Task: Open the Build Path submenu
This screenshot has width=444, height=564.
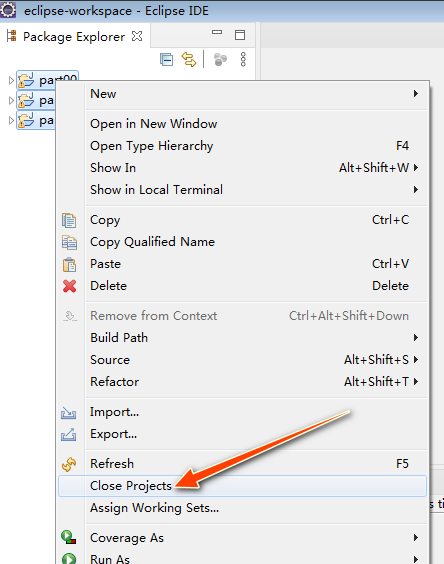Action: 243,338
